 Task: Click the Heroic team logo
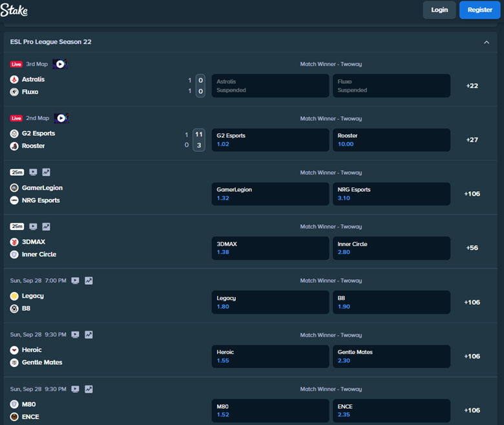(x=14, y=350)
